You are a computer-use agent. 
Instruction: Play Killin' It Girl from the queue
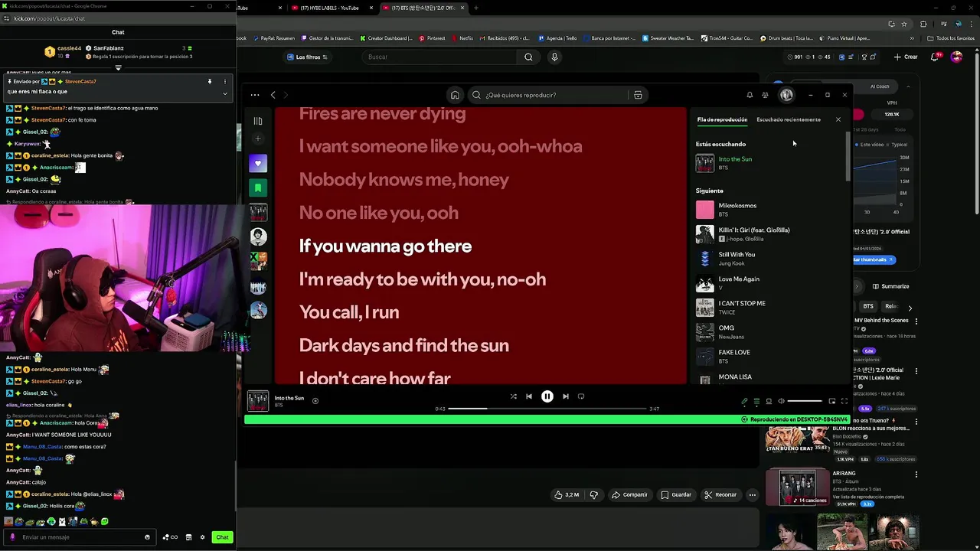[x=769, y=234]
